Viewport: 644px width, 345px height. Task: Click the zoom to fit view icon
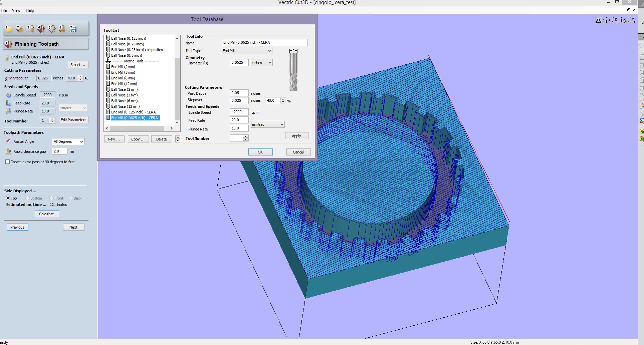pos(598,20)
